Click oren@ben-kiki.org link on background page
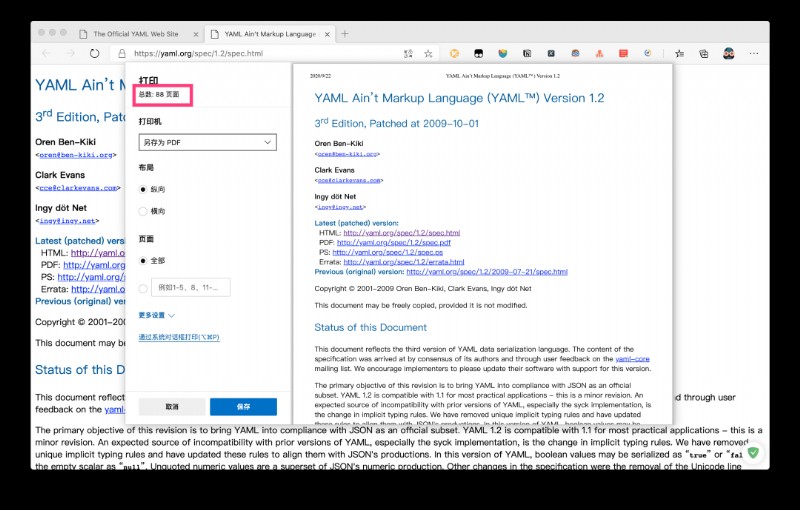 [x=76, y=155]
